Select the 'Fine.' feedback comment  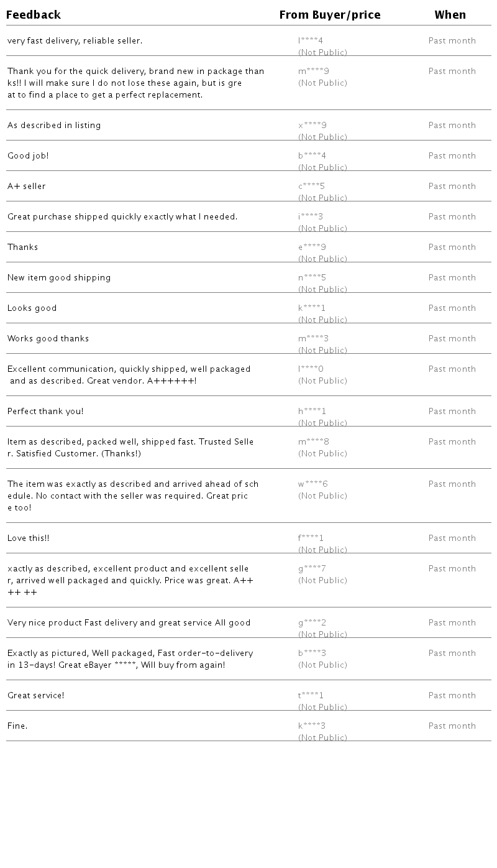pos(17,726)
